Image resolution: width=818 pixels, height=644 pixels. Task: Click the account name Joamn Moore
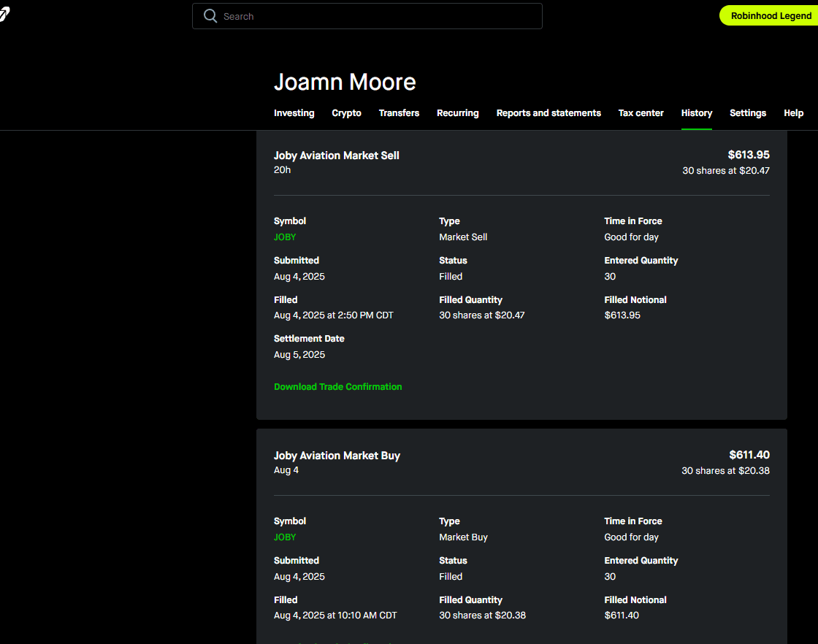[345, 82]
